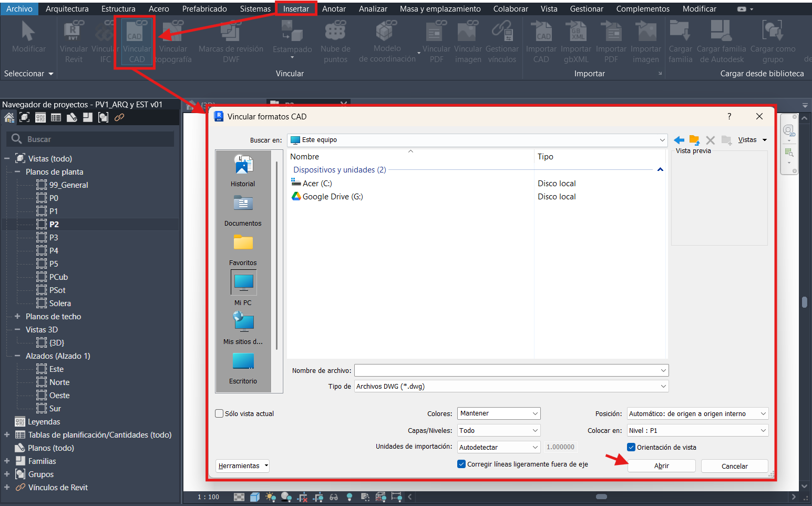Switch to the Arquitectura ribbon tab

(67, 9)
